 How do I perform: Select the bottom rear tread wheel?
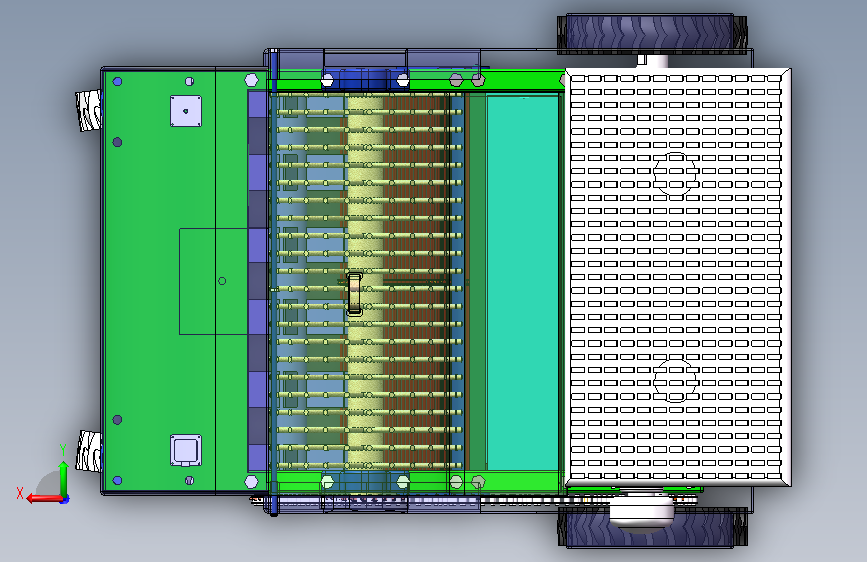[652, 528]
